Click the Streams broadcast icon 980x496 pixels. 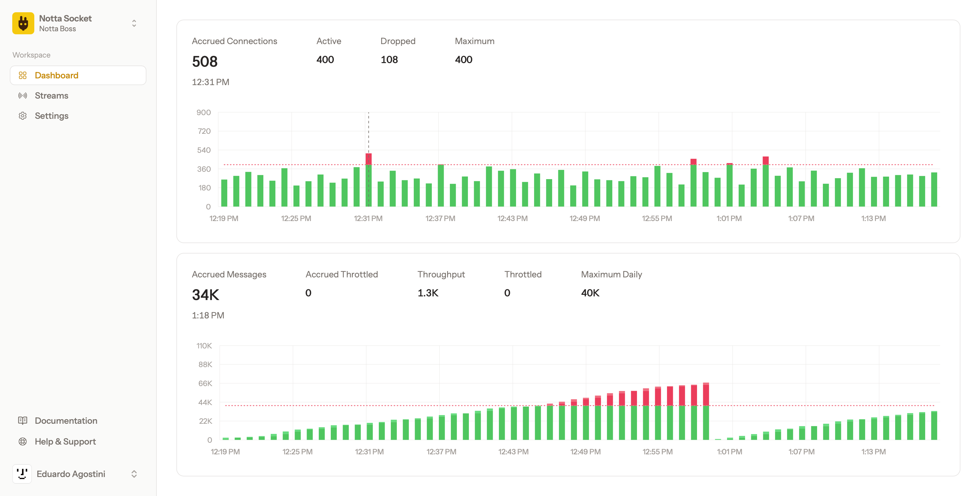coord(23,96)
